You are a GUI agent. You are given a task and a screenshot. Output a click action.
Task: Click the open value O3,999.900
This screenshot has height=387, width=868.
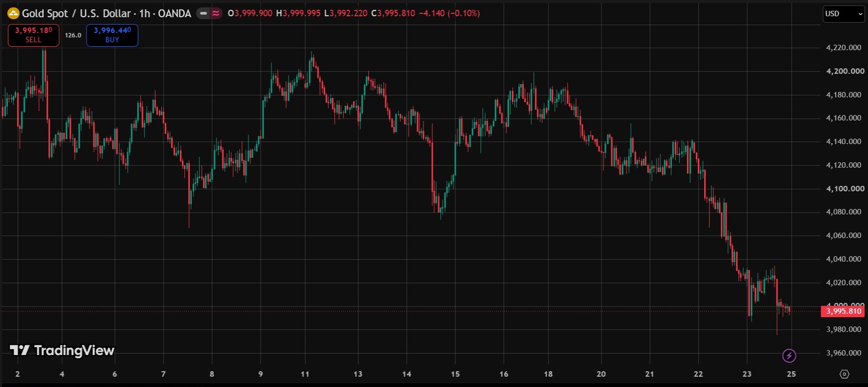[250, 13]
